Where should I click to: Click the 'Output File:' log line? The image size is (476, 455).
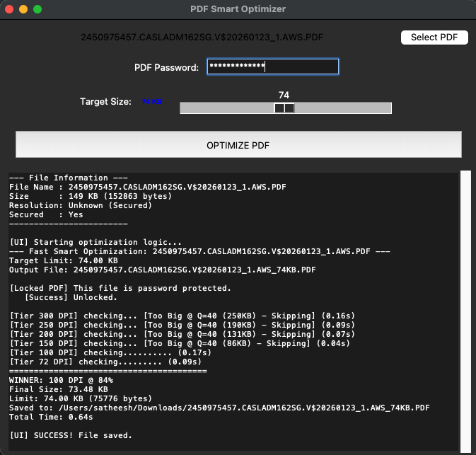point(163,270)
